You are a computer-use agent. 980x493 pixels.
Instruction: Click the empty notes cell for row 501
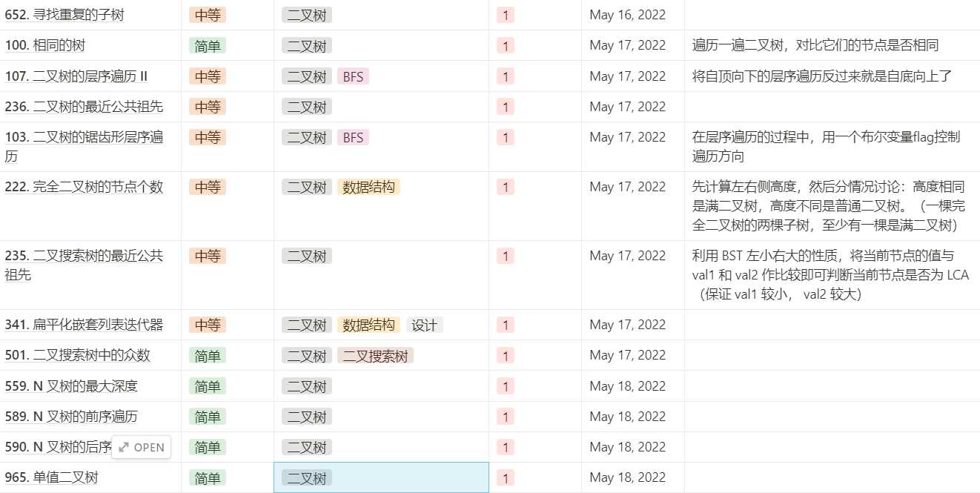[x=832, y=356]
